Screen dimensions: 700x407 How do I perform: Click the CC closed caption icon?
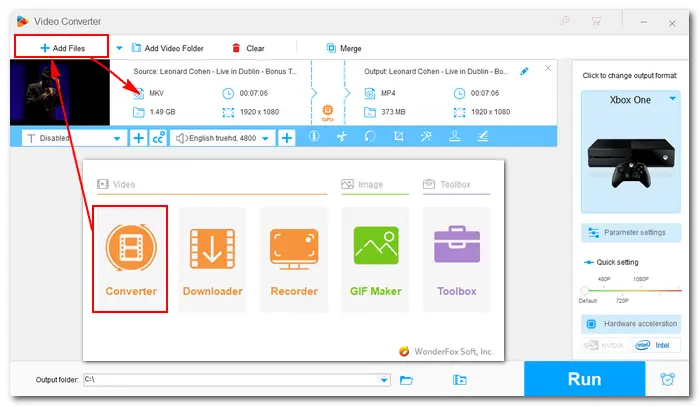(x=158, y=138)
